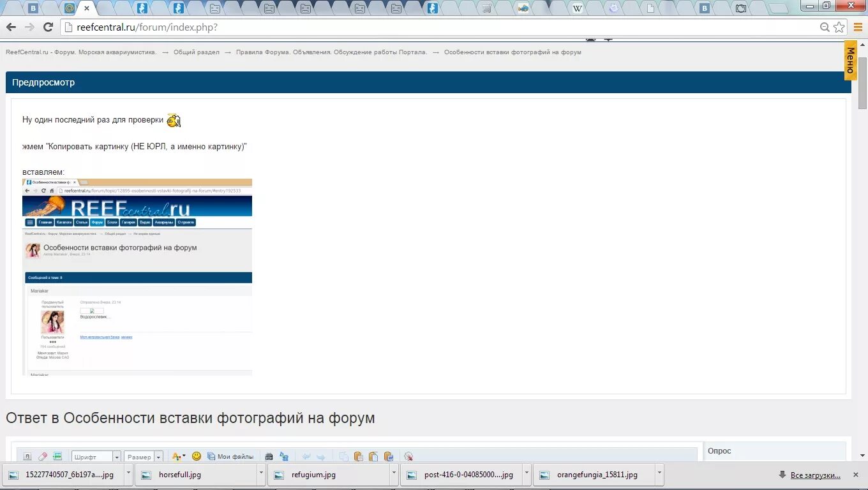
Task: Switch to the Wikipedia tab
Action: coord(577,8)
